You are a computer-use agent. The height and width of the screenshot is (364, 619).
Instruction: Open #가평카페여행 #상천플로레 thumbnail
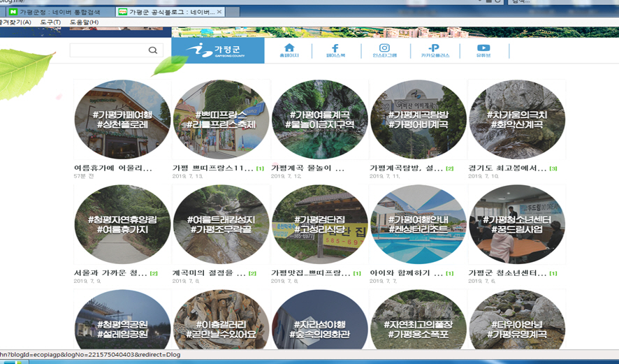tap(122, 119)
